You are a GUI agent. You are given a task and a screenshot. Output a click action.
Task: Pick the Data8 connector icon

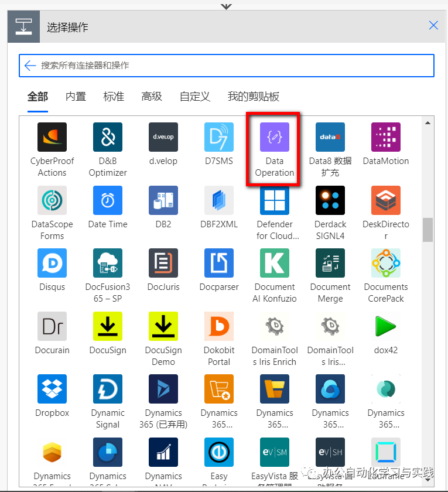pyautogui.click(x=330, y=137)
